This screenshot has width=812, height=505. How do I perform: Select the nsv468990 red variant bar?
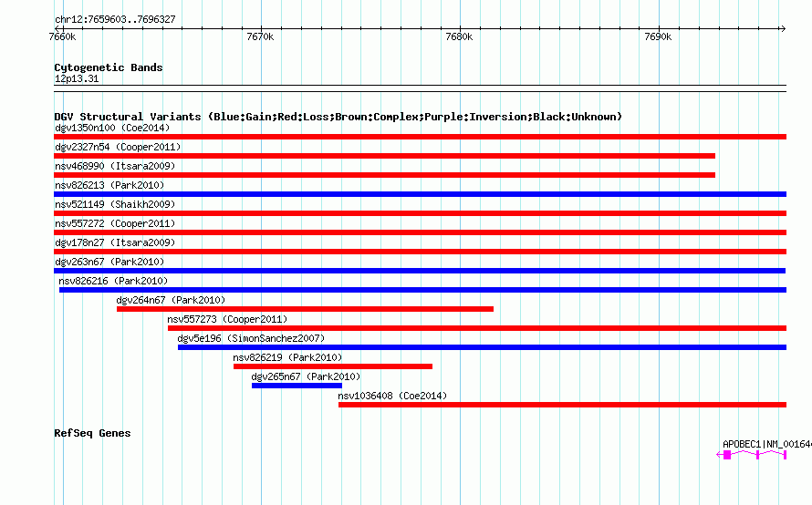pos(384,175)
